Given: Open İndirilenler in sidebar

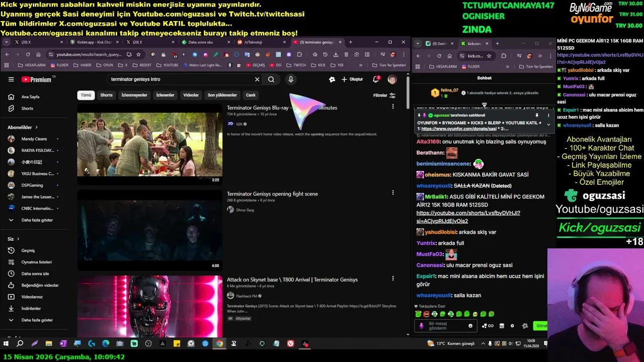Looking at the screenshot, I should click(x=31, y=308).
